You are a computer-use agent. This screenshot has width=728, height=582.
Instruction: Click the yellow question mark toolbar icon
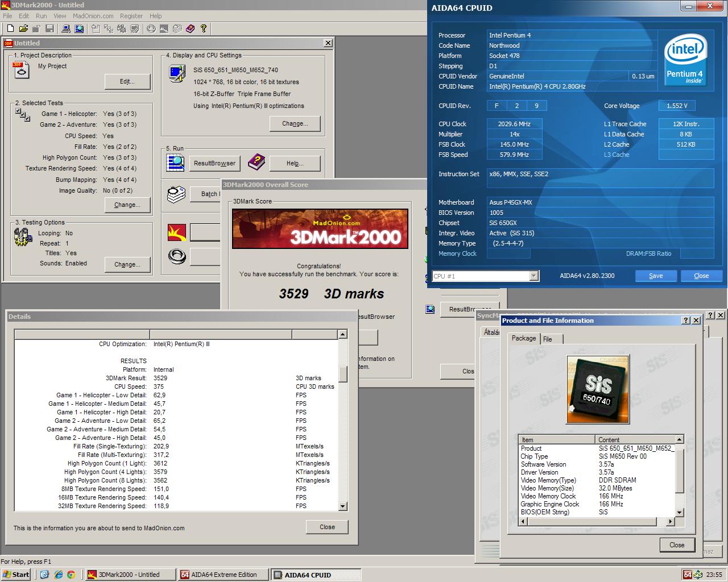[x=203, y=28]
